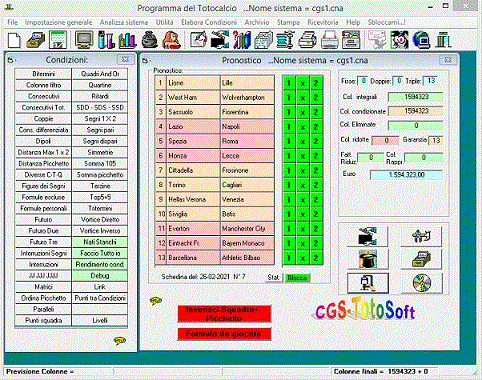The image size is (482, 380).
Task: Click the red Inserisci Squadre+ Picchetto button
Action: pyautogui.click(x=224, y=314)
